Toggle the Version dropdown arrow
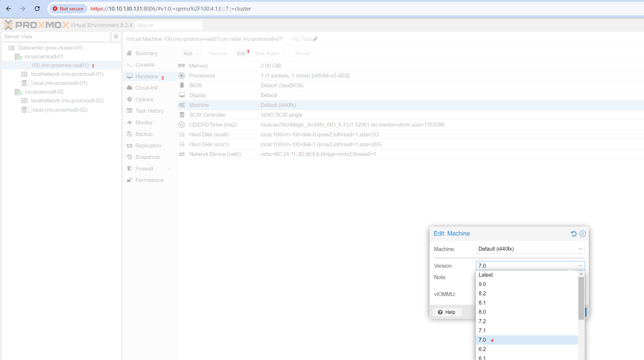 point(580,266)
